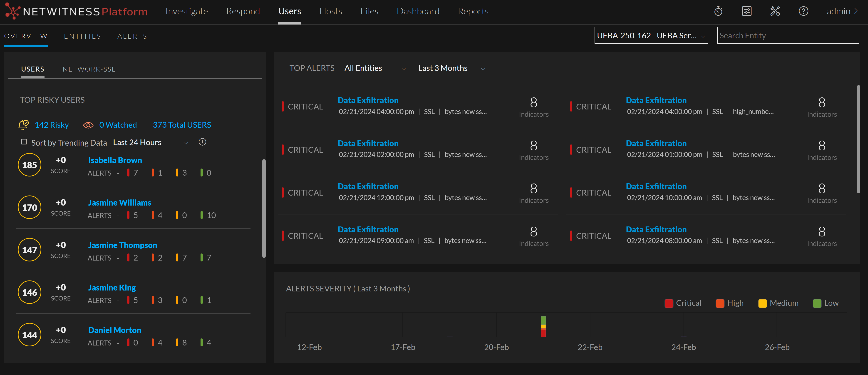The height and width of the screenshot is (375, 868).
Task: Enable the Sort by Trending Data checkbox
Action: point(24,142)
